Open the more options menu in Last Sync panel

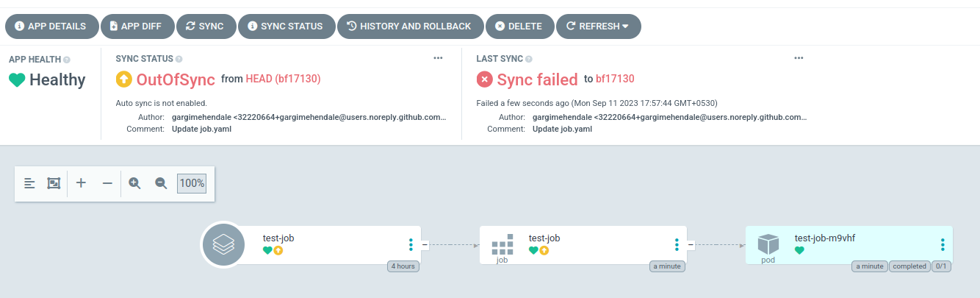[x=799, y=58]
